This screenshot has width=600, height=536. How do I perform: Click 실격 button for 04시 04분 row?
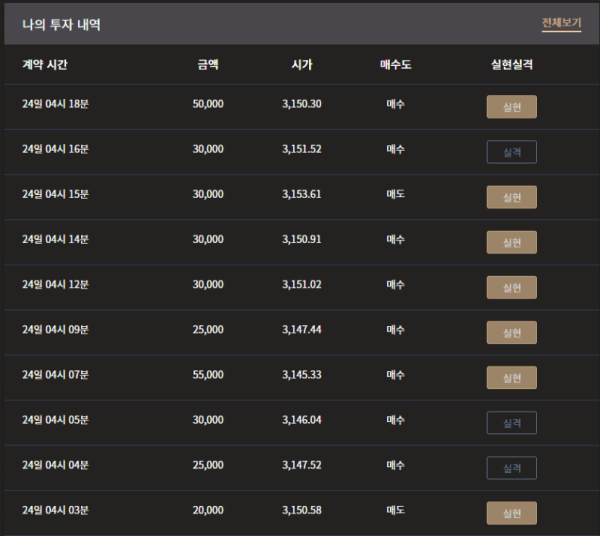[x=512, y=468]
